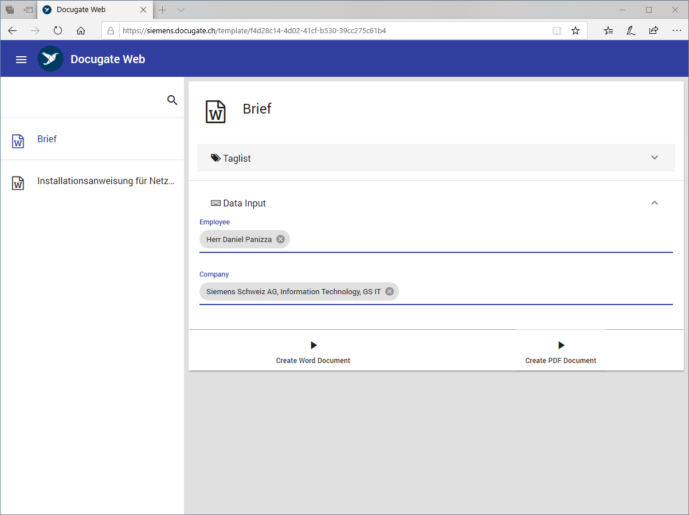The image size is (689, 515).
Task: Click the site lock security icon
Action: click(x=111, y=30)
